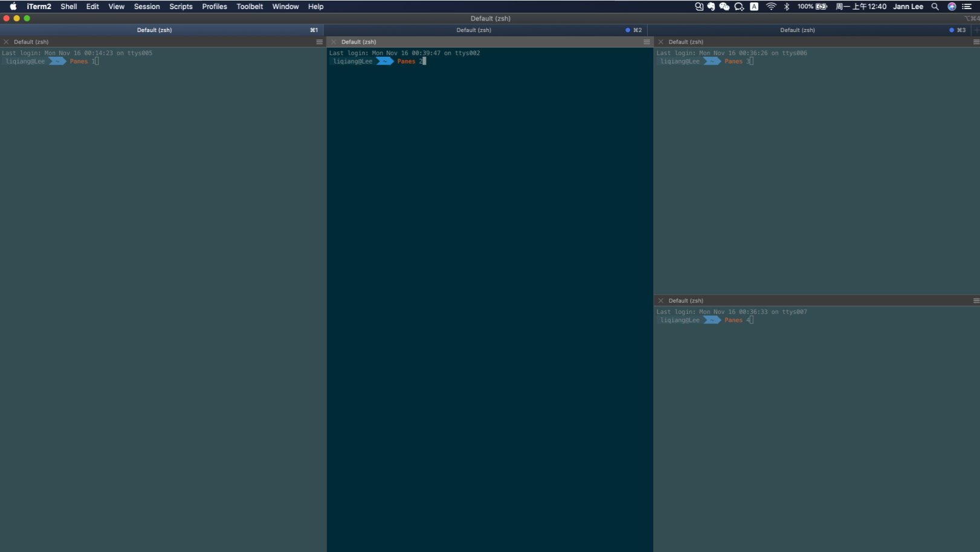Open the Scripts menu
980x552 pixels.
point(181,7)
